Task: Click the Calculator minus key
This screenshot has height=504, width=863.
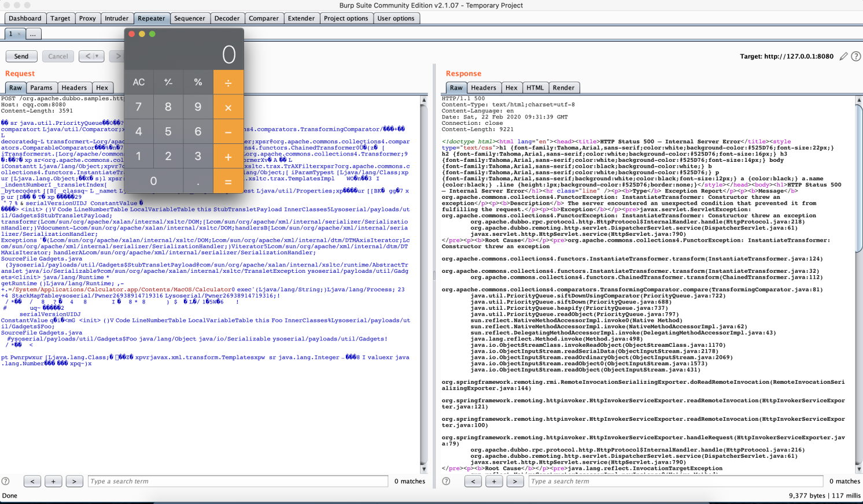Action: click(x=228, y=132)
